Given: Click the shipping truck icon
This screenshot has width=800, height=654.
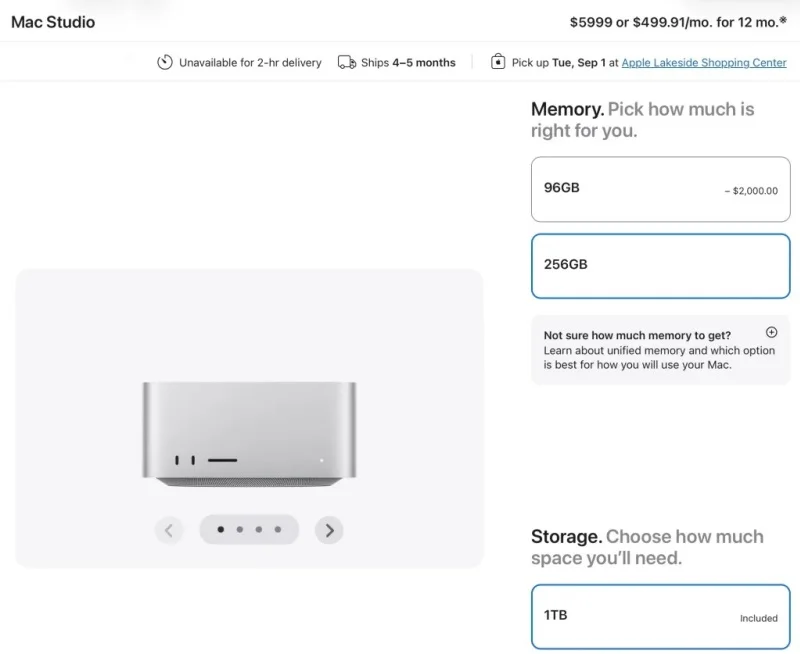Looking at the screenshot, I should click(x=347, y=62).
